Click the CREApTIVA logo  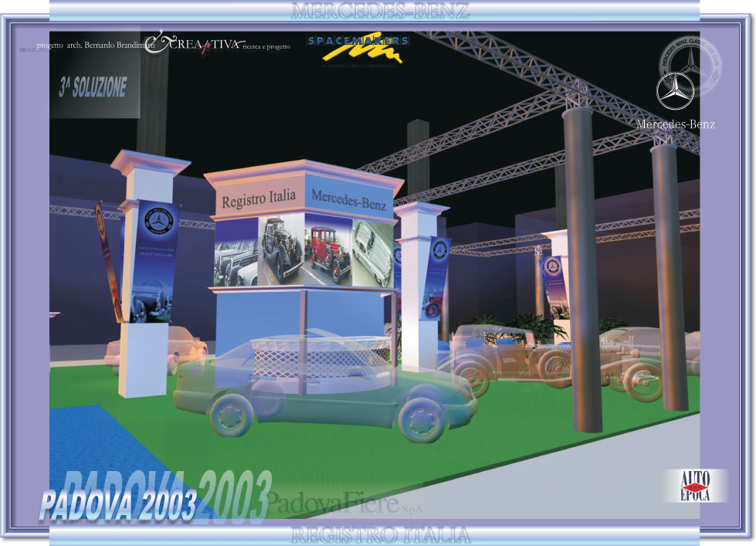195,43
